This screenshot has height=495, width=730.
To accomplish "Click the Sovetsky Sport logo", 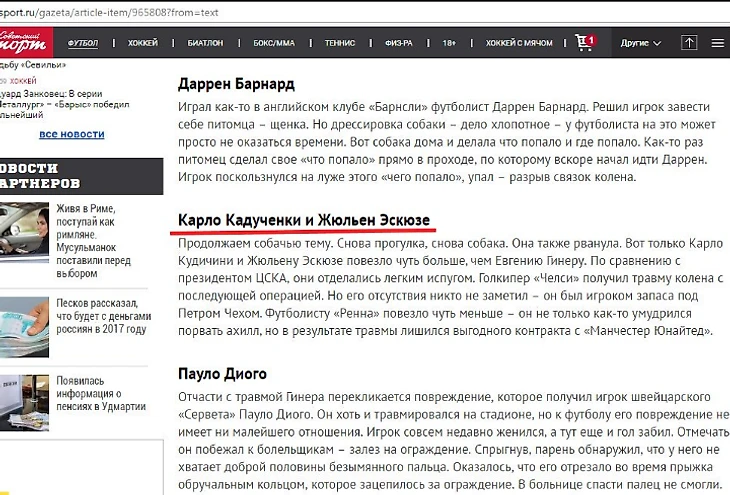I will [26, 42].
